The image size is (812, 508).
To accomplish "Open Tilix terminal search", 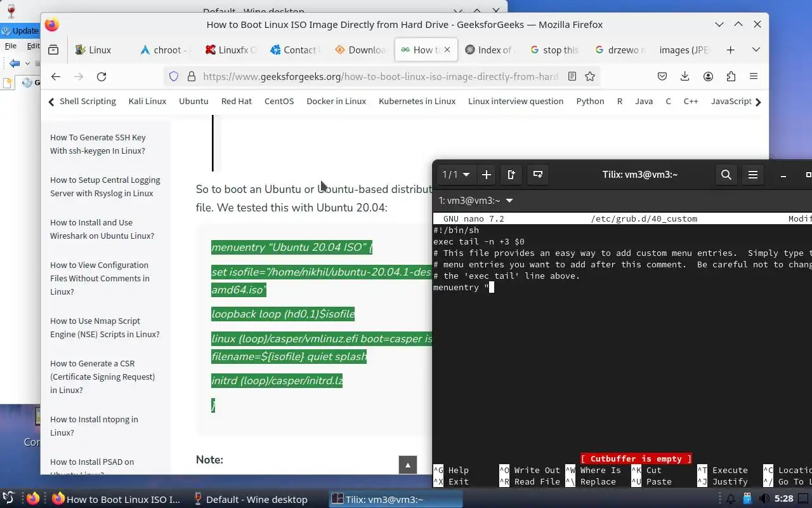I will [x=726, y=175].
